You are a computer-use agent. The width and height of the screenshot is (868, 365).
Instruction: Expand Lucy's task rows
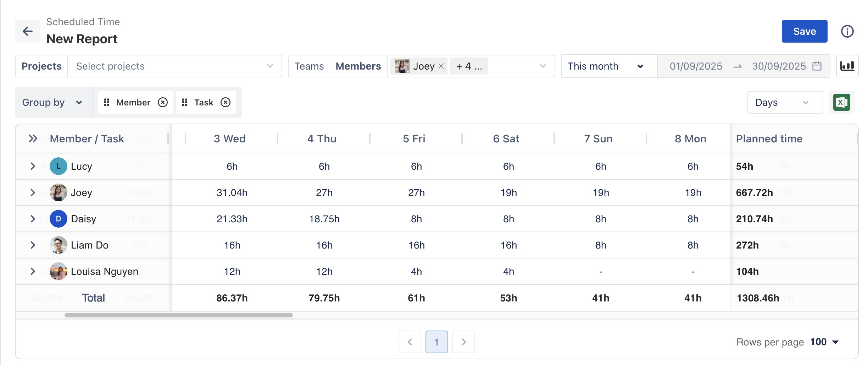click(33, 166)
